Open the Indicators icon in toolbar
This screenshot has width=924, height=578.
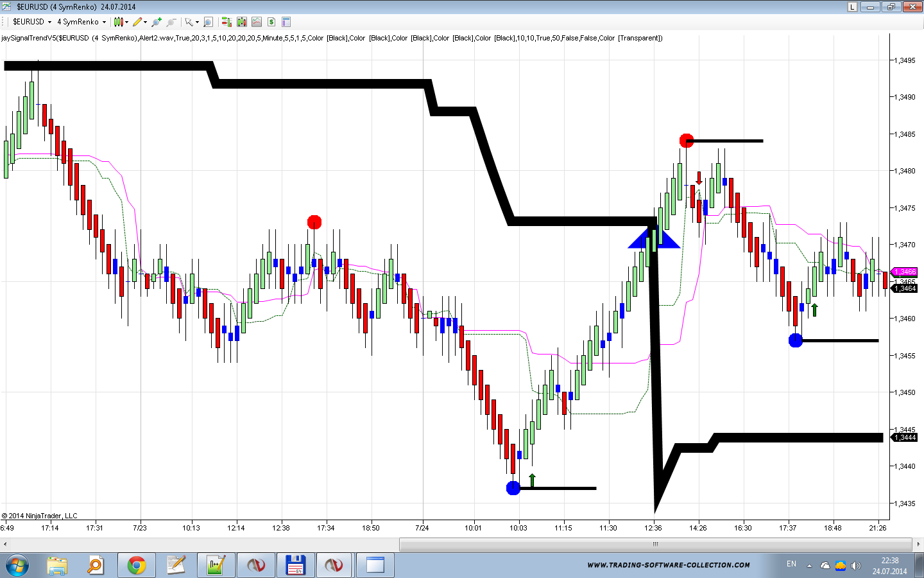click(242, 22)
